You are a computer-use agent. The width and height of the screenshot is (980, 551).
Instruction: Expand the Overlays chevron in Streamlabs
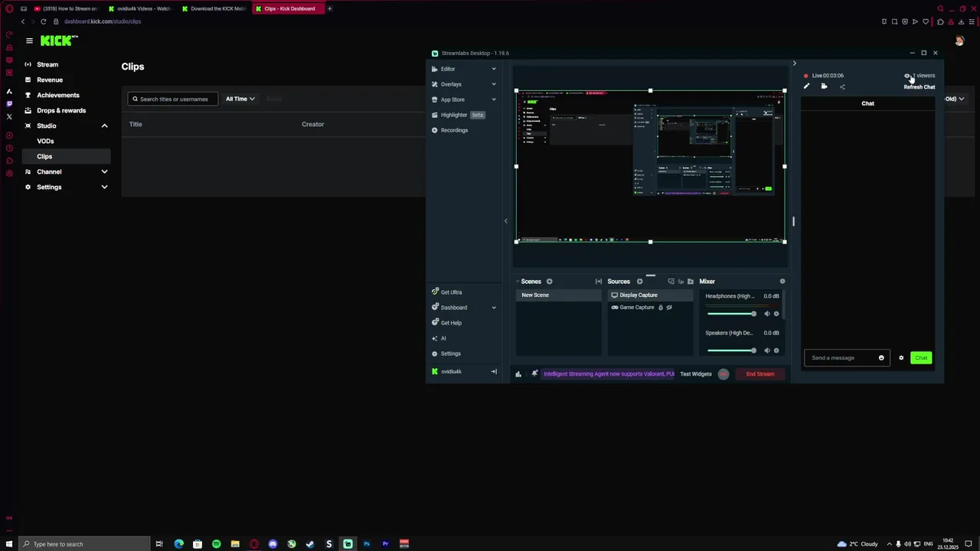[x=494, y=84]
